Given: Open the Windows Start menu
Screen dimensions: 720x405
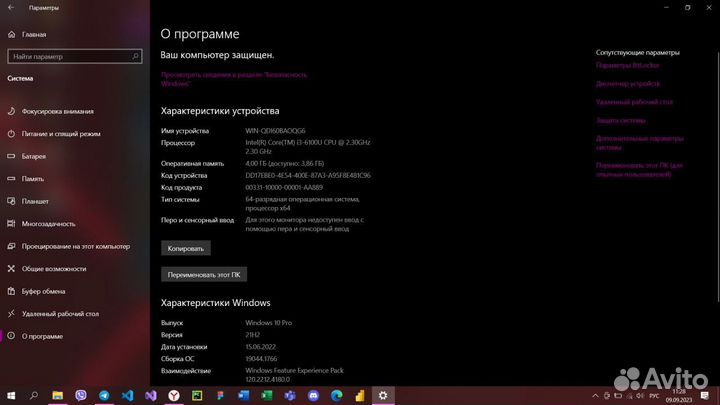Looking at the screenshot, I should click(11, 395).
